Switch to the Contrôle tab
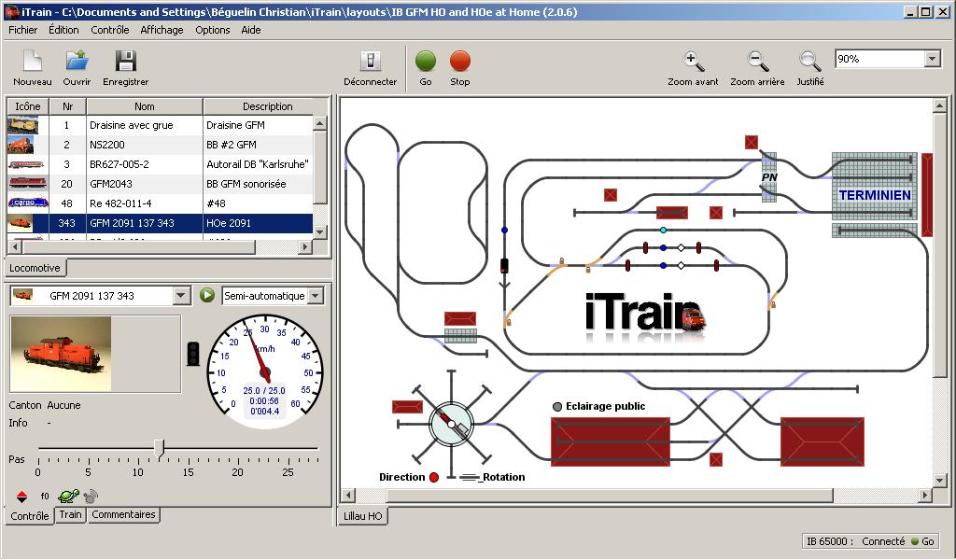The height and width of the screenshot is (560, 956). tap(29, 515)
